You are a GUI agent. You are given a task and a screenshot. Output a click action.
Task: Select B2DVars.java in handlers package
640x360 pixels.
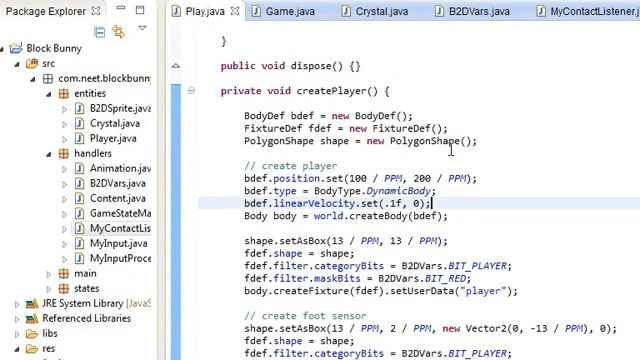pos(118,183)
